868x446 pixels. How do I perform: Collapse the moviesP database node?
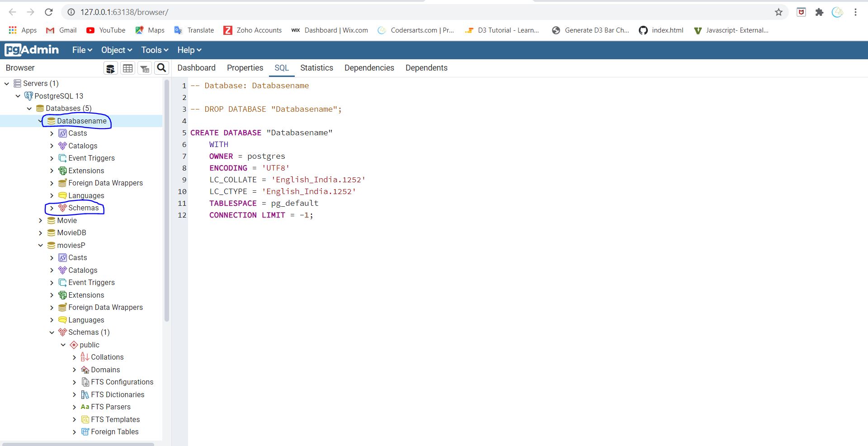[41, 245]
